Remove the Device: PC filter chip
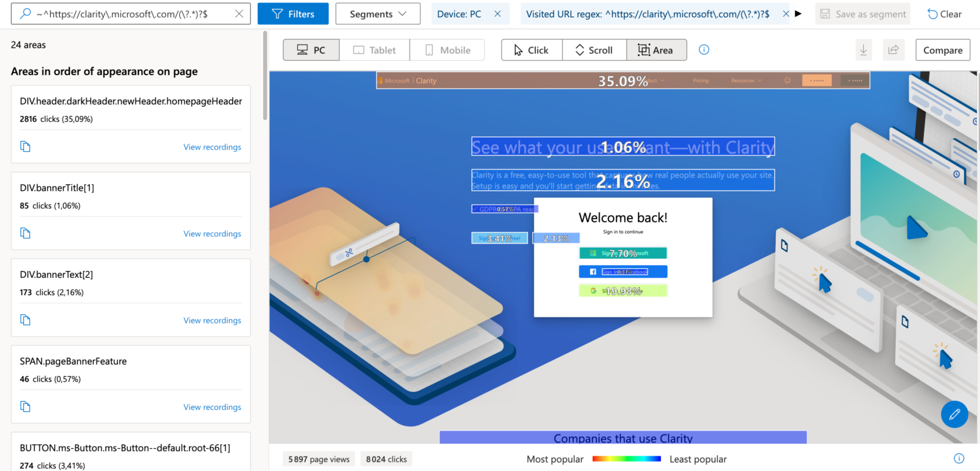The width and height of the screenshot is (980, 471). [498, 14]
